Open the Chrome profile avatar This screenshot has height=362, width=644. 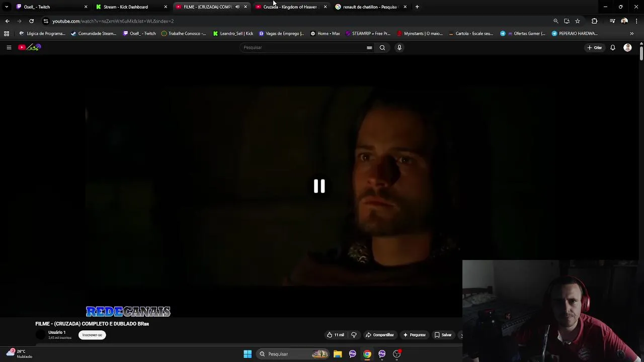click(x=624, y=21)
